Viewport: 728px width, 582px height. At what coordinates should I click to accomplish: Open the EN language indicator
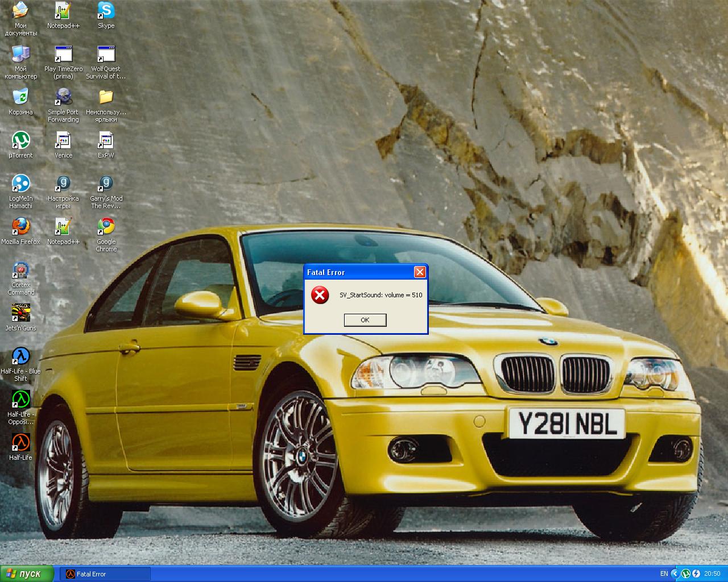tap(664, 573)
